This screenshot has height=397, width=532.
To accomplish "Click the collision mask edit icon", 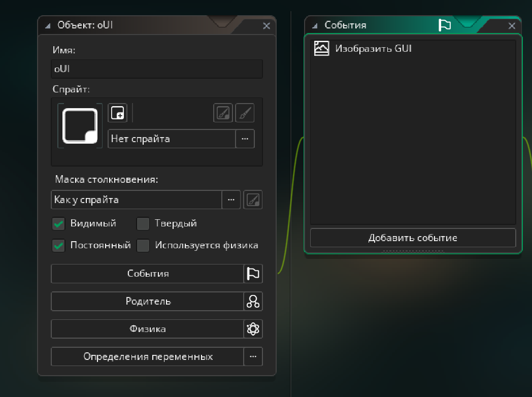I will point(253,200).
